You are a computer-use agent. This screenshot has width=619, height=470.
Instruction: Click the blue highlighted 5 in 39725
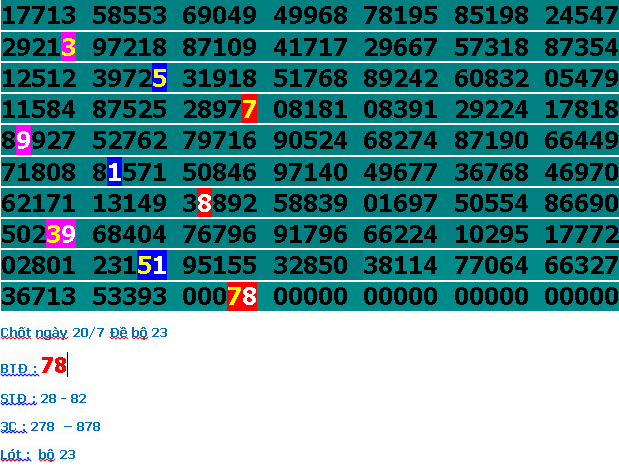click(x=159, y=78)
